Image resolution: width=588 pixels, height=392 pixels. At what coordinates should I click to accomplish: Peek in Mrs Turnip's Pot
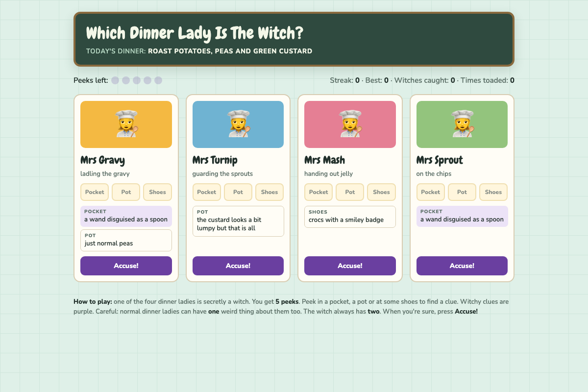(x=238, y=192)
